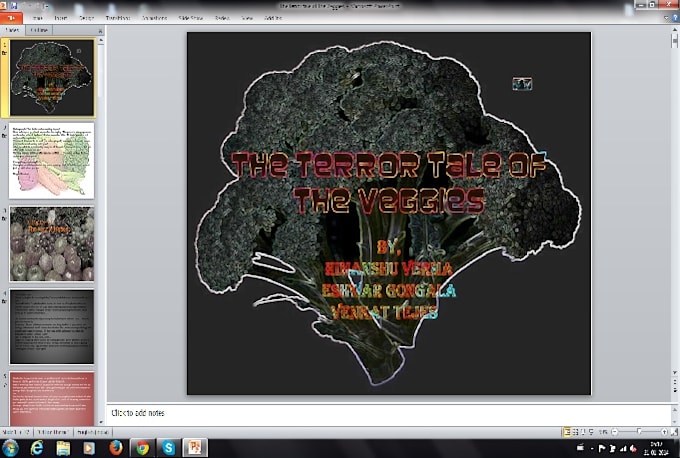
Task: Click the 'By,' text on slide
Action: pyautogui.click(x=388, y=247)
